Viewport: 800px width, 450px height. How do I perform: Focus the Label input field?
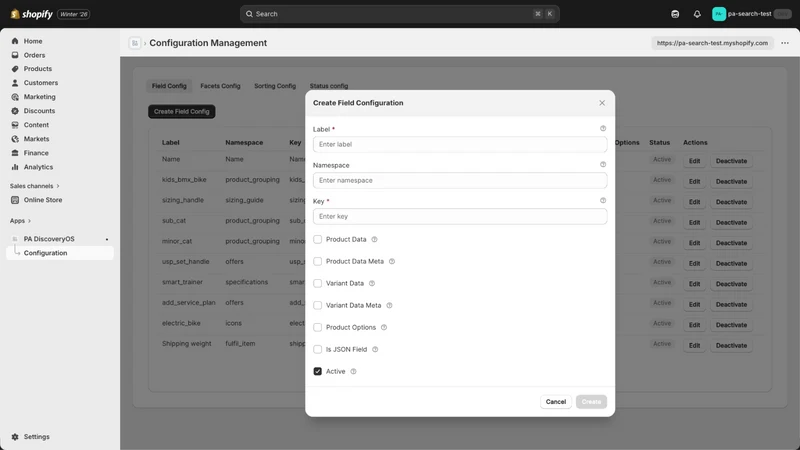pyautogui.click(x=460, y=144)
